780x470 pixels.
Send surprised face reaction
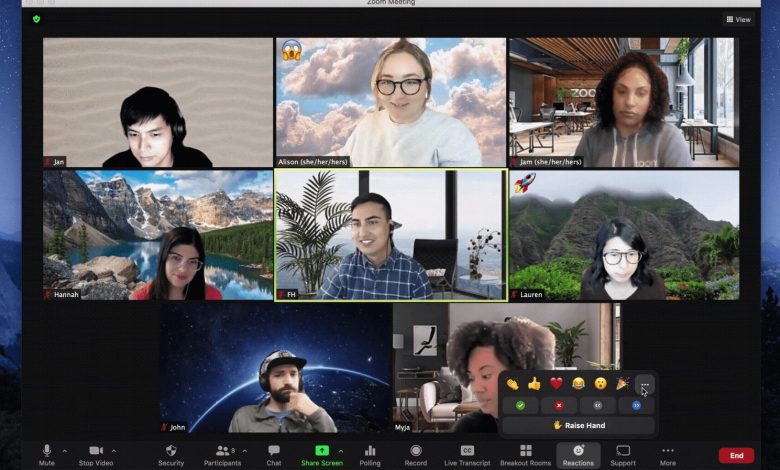600,384
